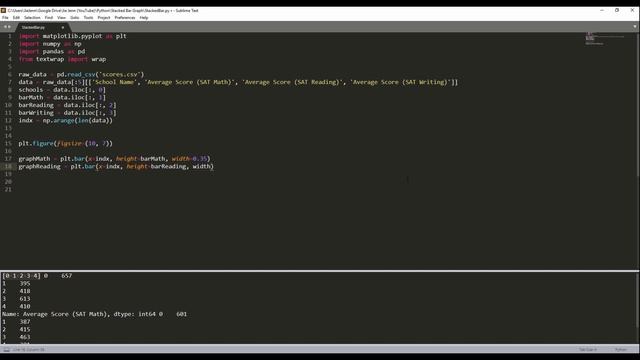Open the Selection menu
Screen dimensions: 640x360
[x=32, y=18]
